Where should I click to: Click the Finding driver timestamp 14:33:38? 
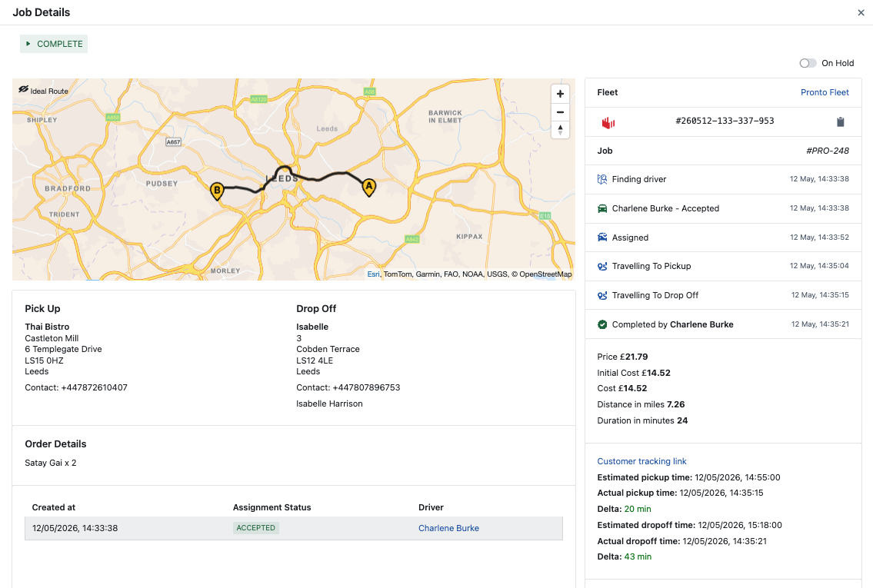pyautogui.click(x=819, y=179)
